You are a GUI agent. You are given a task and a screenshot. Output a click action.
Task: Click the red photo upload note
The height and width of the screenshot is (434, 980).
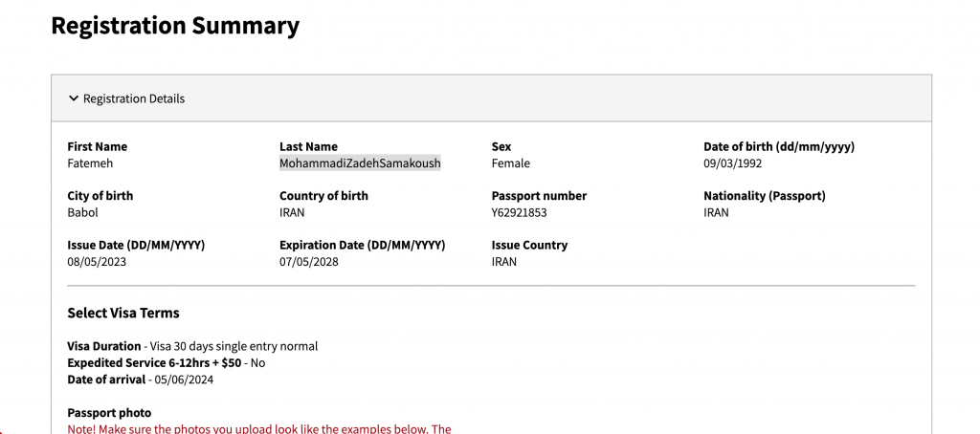pyautogui.click(x=258, y=429)
